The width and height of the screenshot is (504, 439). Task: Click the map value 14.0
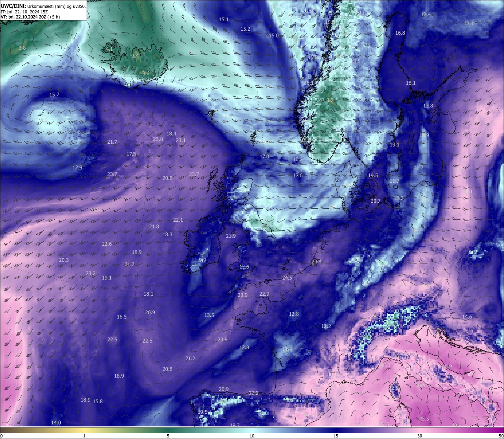pos(56,422)
